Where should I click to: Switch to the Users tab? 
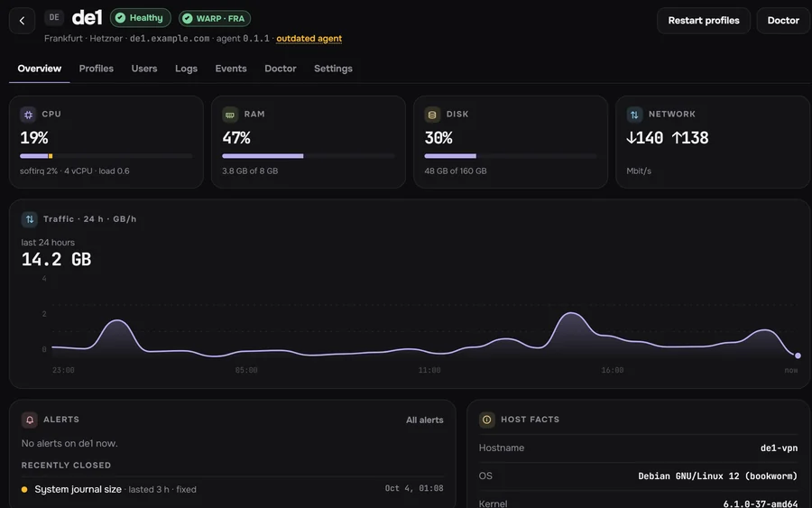tap(144, 69)
